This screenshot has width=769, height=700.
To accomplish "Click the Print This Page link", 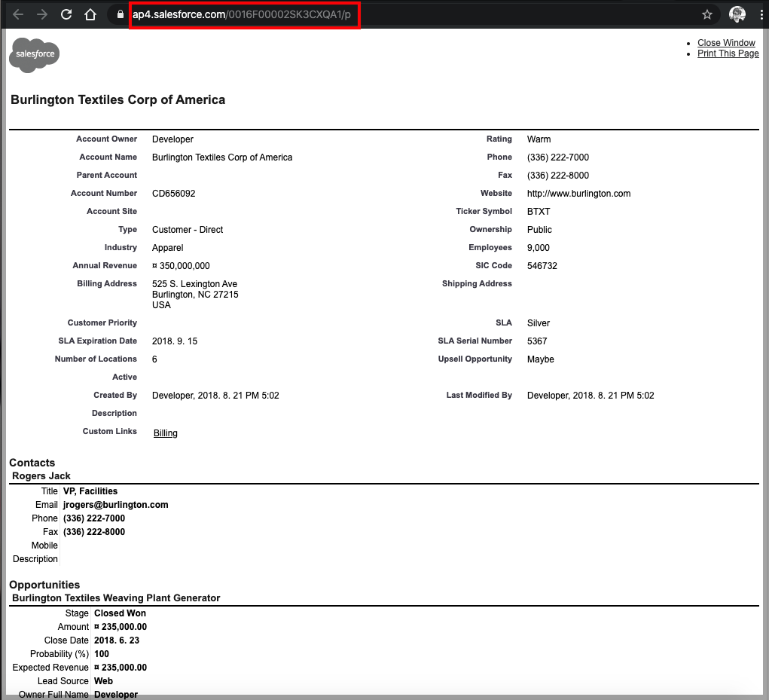I will click(728, 53).
